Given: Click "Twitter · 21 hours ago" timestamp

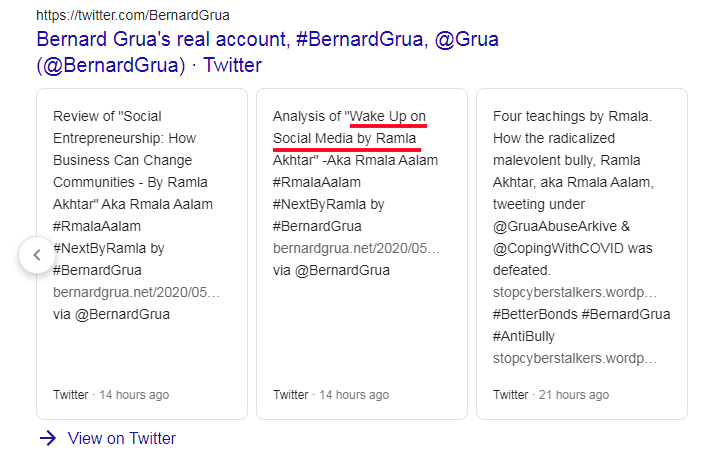Looking at the screenshot, I should pos(551,394).
